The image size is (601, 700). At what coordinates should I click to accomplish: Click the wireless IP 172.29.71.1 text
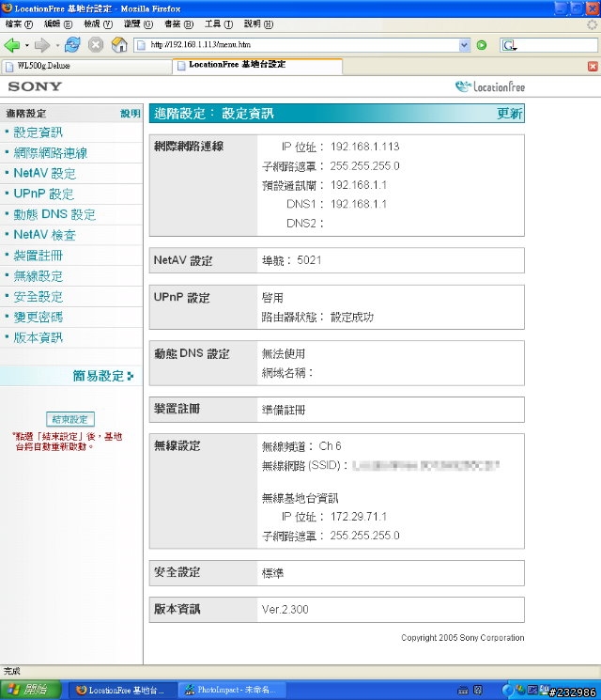click(x=359, y=517)
